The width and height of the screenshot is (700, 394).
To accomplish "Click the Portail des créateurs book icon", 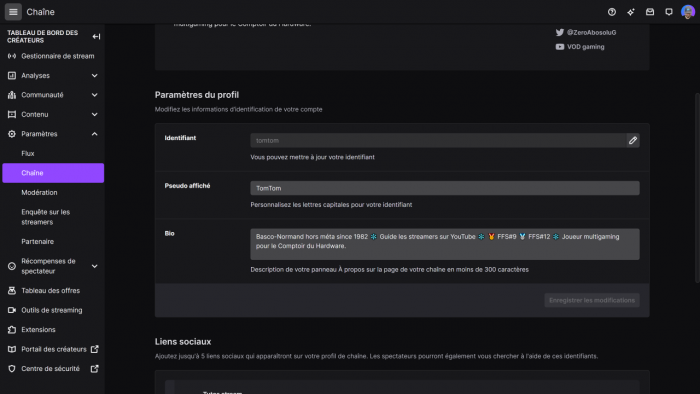I will 12,349.
